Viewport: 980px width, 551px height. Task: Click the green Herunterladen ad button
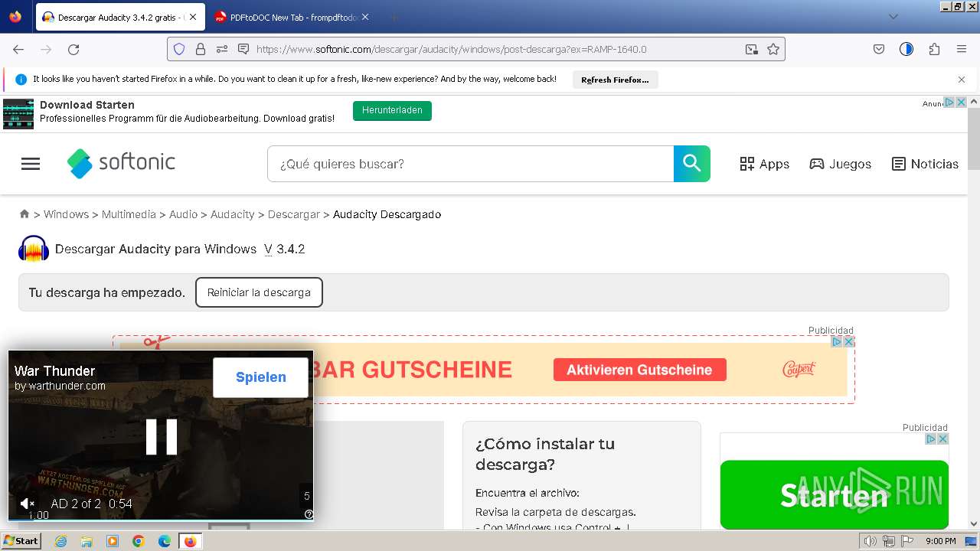392,110
